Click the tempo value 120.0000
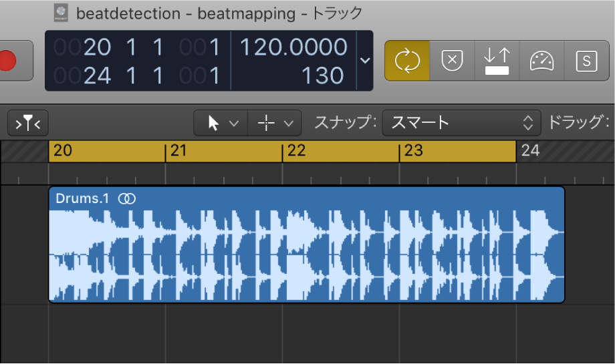 (x=293, y=47)
